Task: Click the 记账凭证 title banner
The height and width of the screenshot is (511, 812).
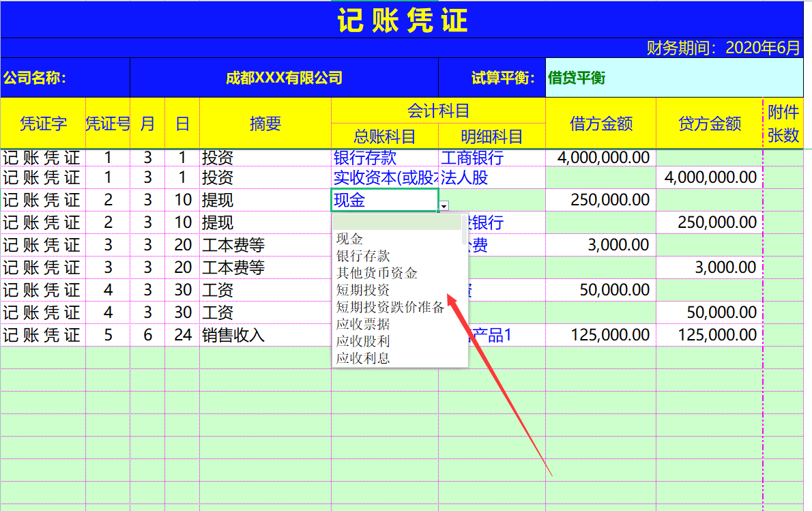Action: (x=402, y=20)
